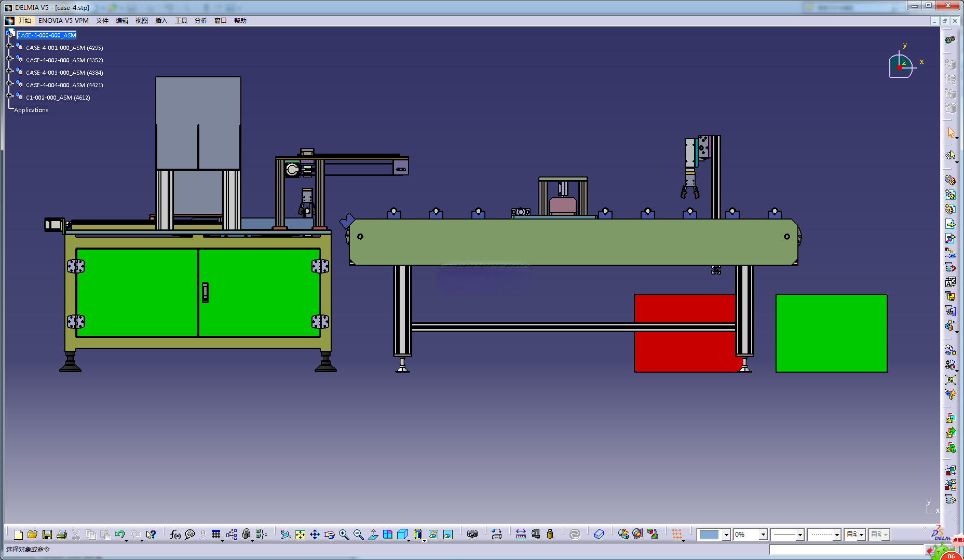The width and height of the screenshot is (964, 560).
Task: Click the Capture camera icon
Action: [472, 535]
